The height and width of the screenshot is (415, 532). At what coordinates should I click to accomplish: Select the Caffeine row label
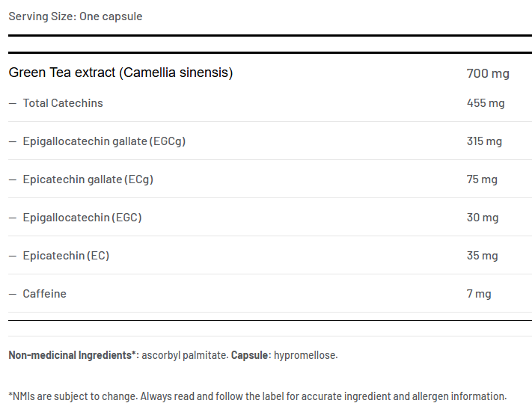(x=45, y=294)
